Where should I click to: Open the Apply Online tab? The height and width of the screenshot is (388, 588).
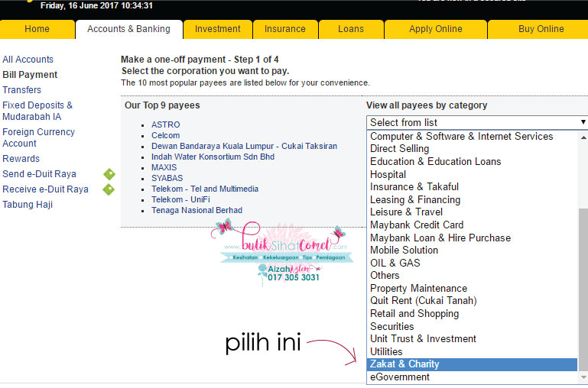pyautogui.click(x=435, y=29)
